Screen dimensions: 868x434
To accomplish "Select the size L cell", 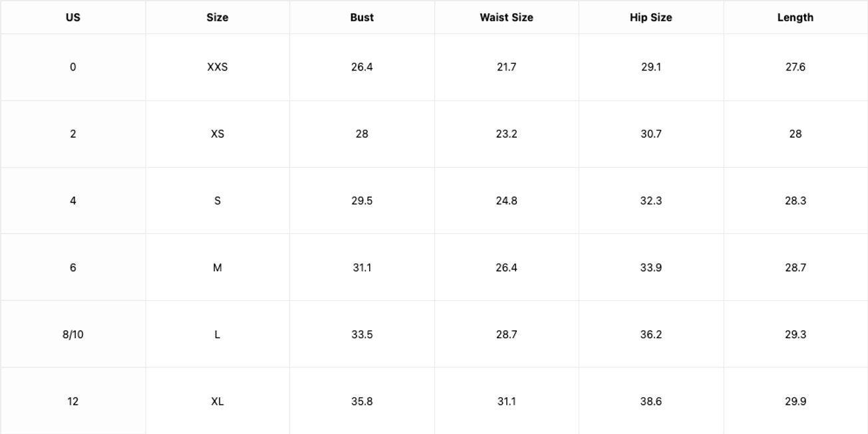I will point(217,335).
